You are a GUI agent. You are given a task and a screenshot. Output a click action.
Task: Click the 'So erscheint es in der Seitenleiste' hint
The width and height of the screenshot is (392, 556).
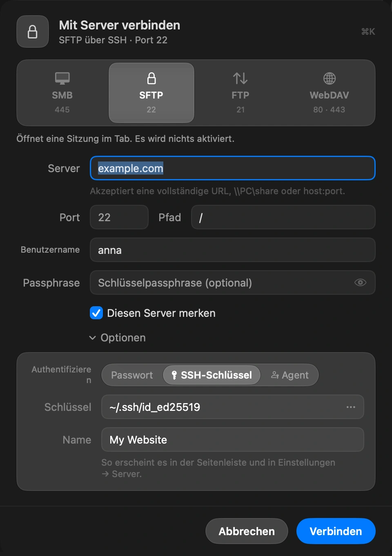pos(218,468)
